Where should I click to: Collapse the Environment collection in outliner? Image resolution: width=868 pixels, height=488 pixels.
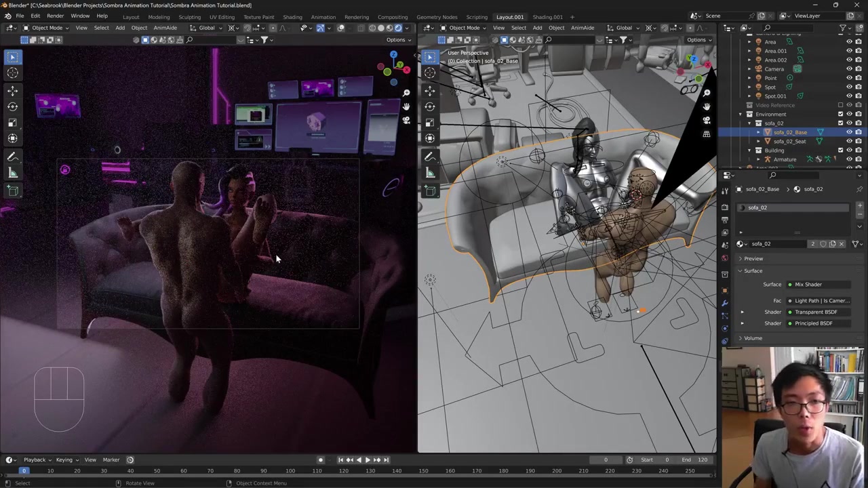741,114
